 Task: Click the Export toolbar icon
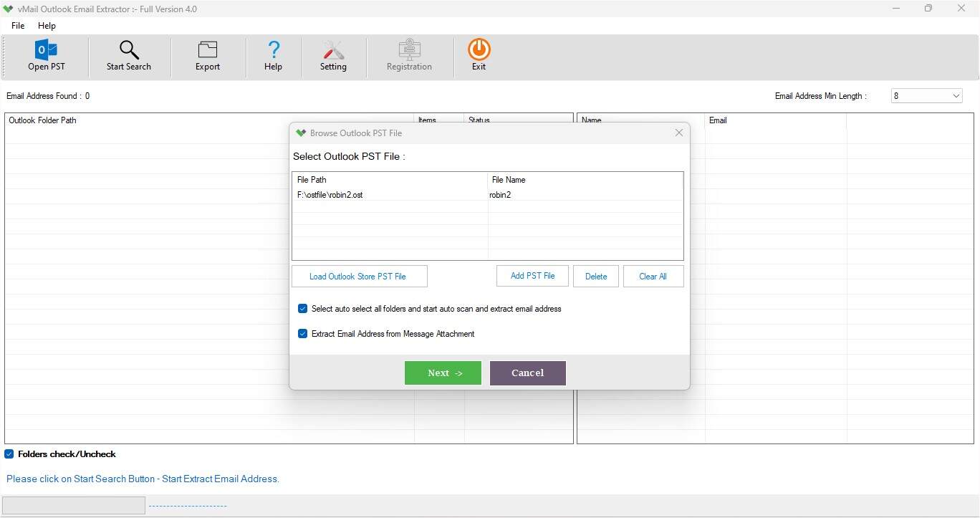coord(208,49)
